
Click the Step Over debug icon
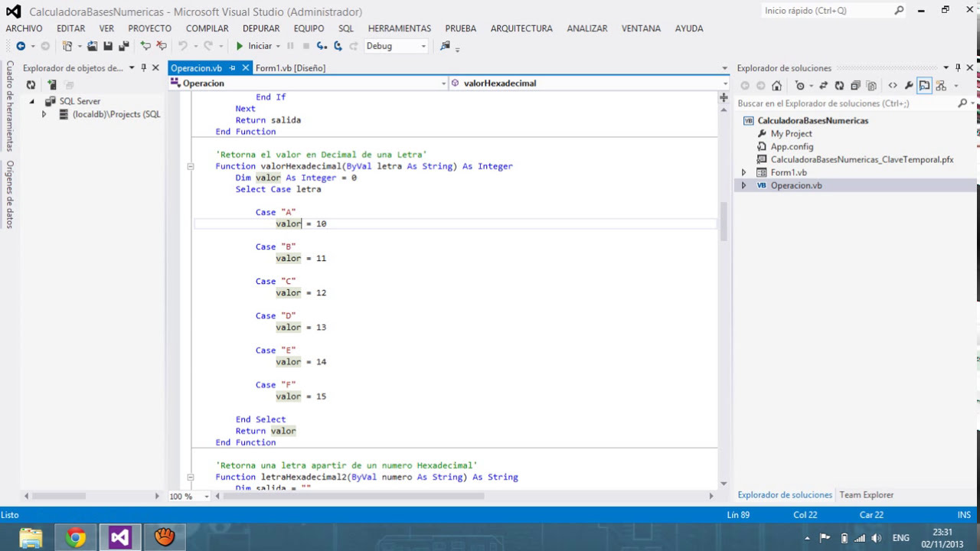338,46
